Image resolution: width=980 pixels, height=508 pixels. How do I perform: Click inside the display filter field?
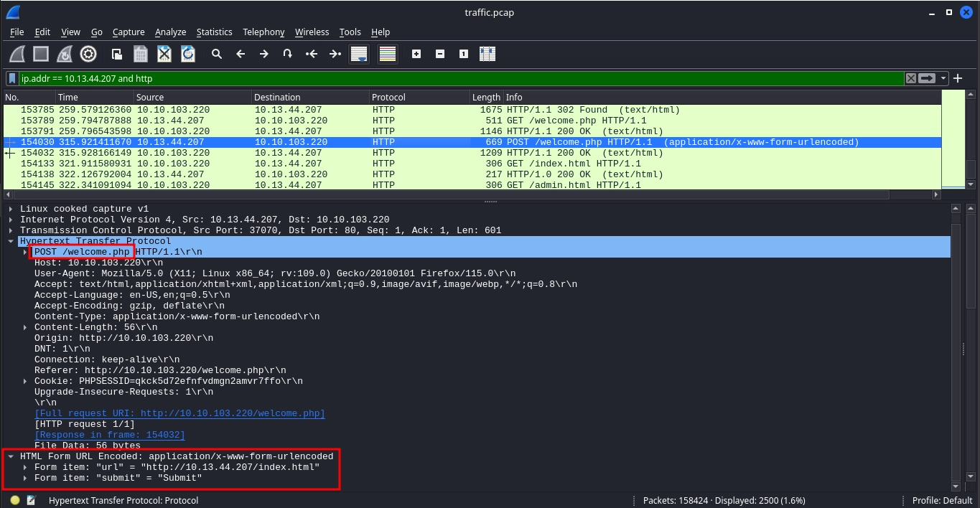tap(459, 78)
